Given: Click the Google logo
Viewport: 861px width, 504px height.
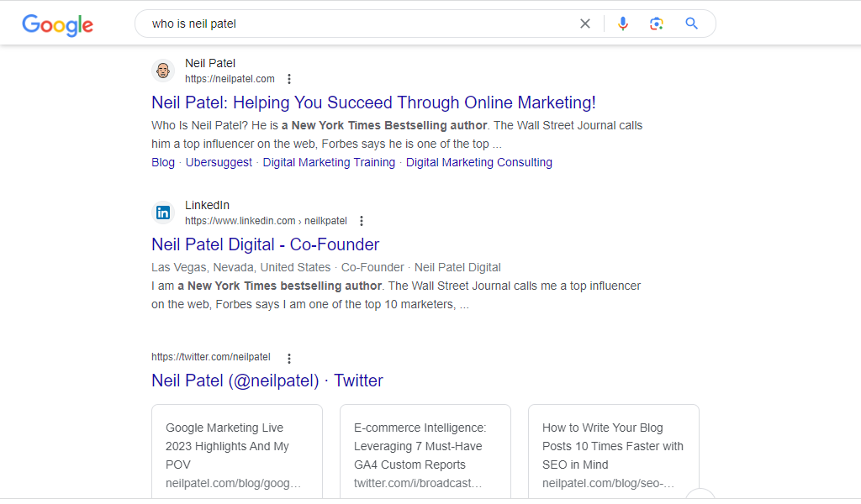Looking at the screenshot, I should (58, 24).
